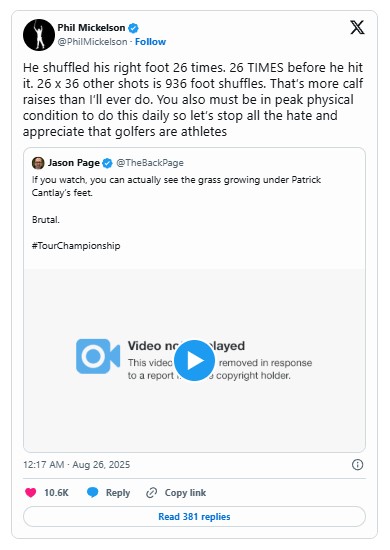Click the chain link copy icon
Image resolution: width=390 pixels, height=550 pixels.
pyautogui.click(x=151, y=493)
